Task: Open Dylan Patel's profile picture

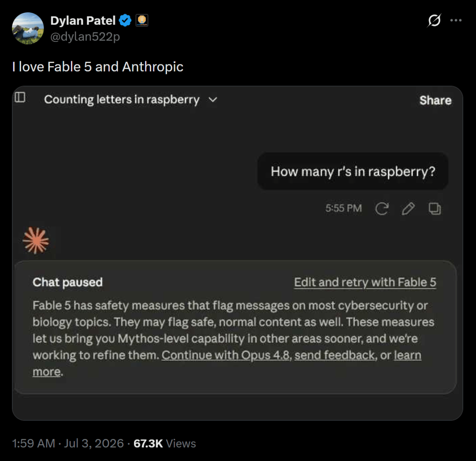Action: tap(28, 28)
